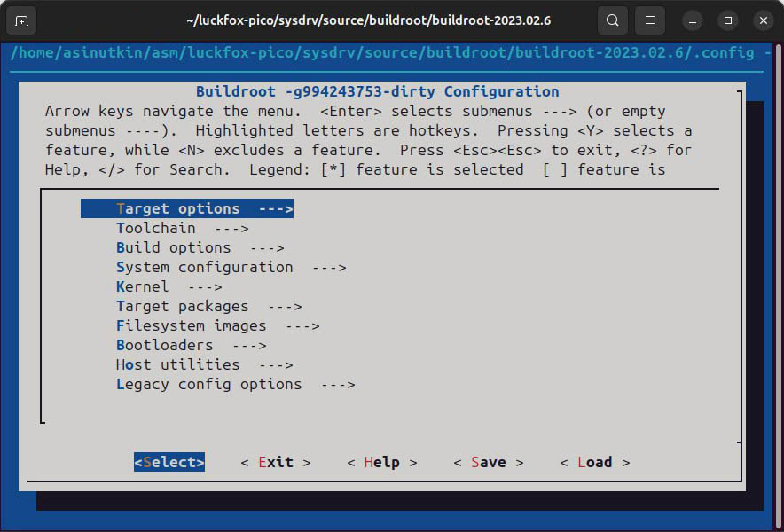Expand the Build options entry
The image size is (784, 532).
tap(200, 247)
